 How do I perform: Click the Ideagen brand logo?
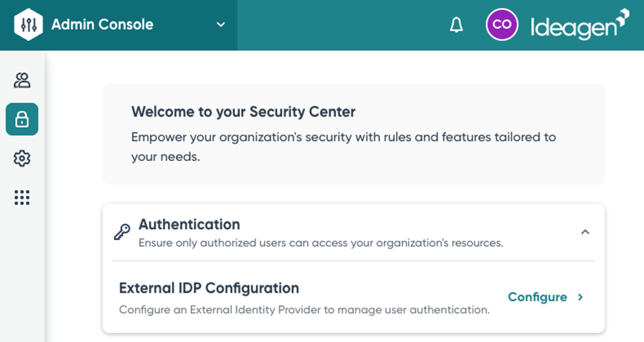click(x=579, y=25)
